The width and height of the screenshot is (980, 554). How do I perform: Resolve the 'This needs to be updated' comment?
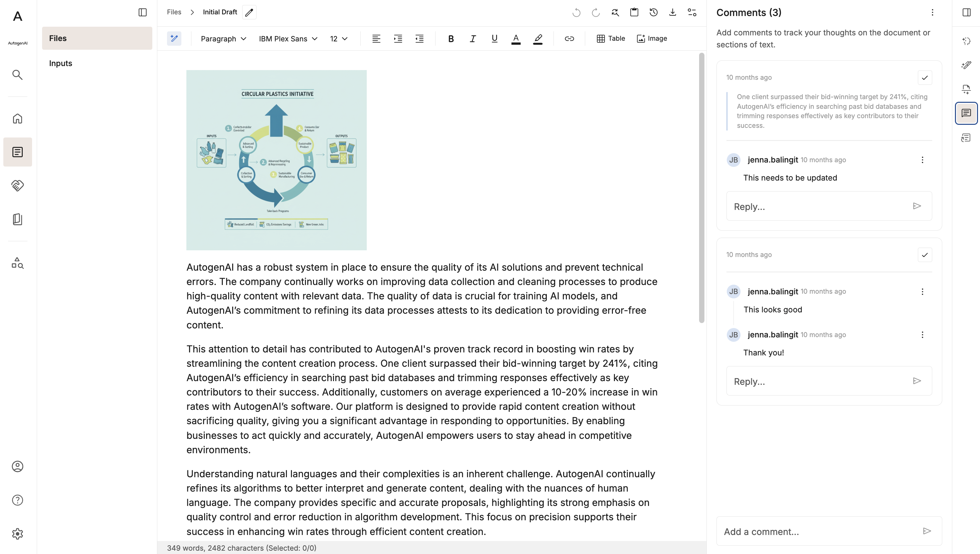click(925, 78)
